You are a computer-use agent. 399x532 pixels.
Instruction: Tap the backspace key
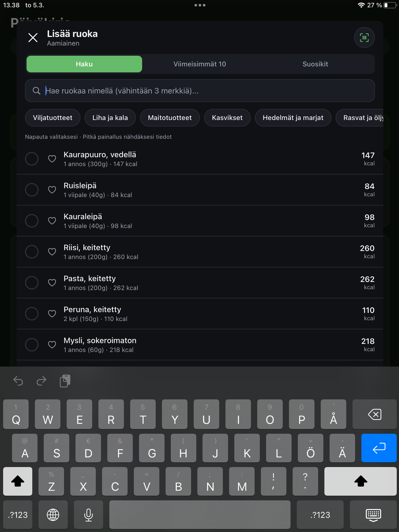coord(374,414)
